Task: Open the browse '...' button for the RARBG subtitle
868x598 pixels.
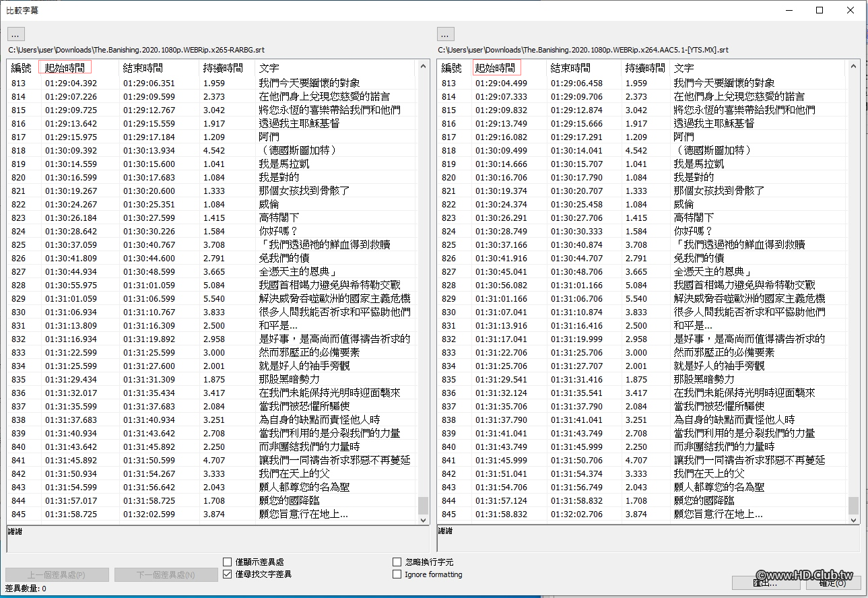Action: tap(16, 34)
